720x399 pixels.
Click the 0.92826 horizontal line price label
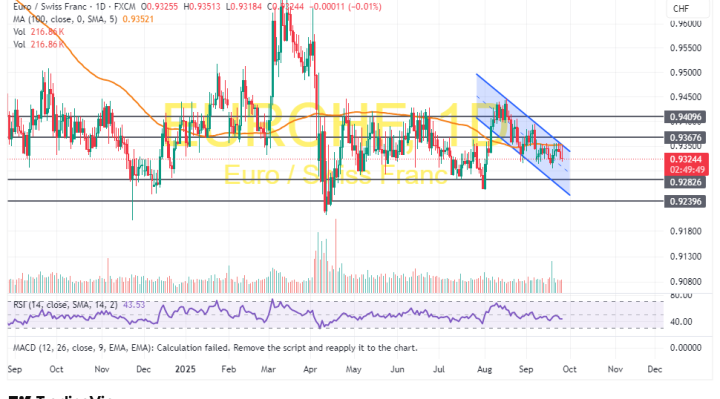[685, 182]
